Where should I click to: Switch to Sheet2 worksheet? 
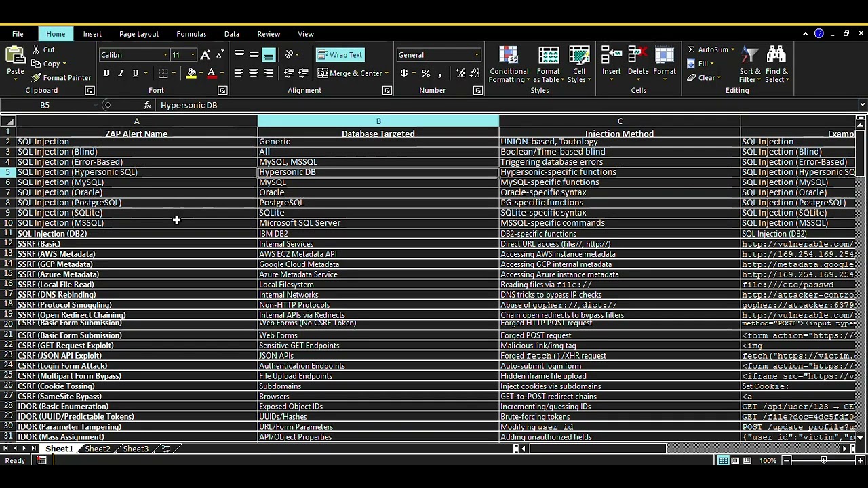(x=98, y=449)
